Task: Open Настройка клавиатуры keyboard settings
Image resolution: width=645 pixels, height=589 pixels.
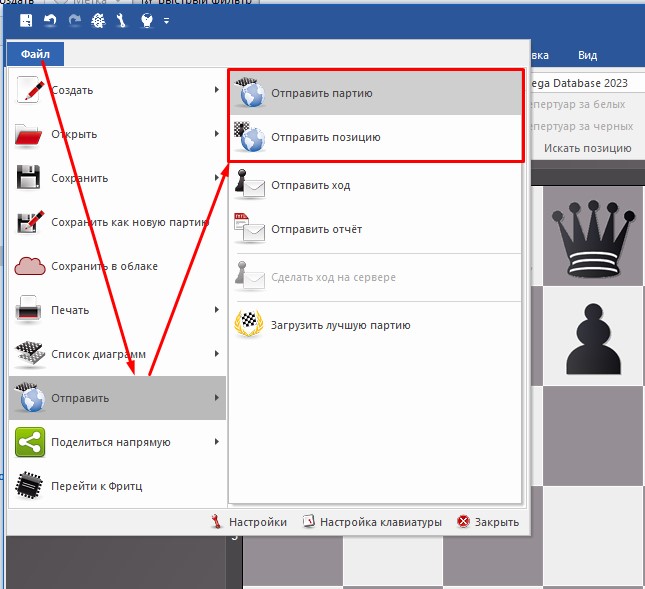Action: click(371, 522)
